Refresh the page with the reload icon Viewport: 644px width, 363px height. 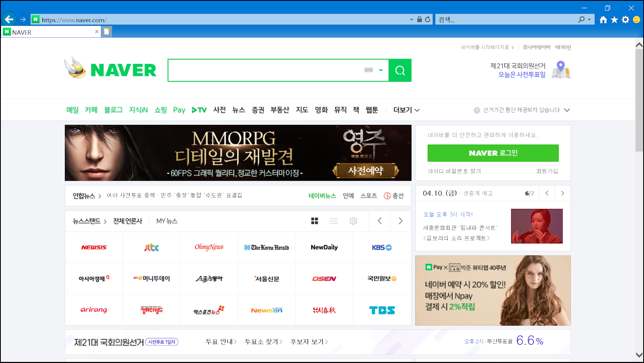coord(428,19)
